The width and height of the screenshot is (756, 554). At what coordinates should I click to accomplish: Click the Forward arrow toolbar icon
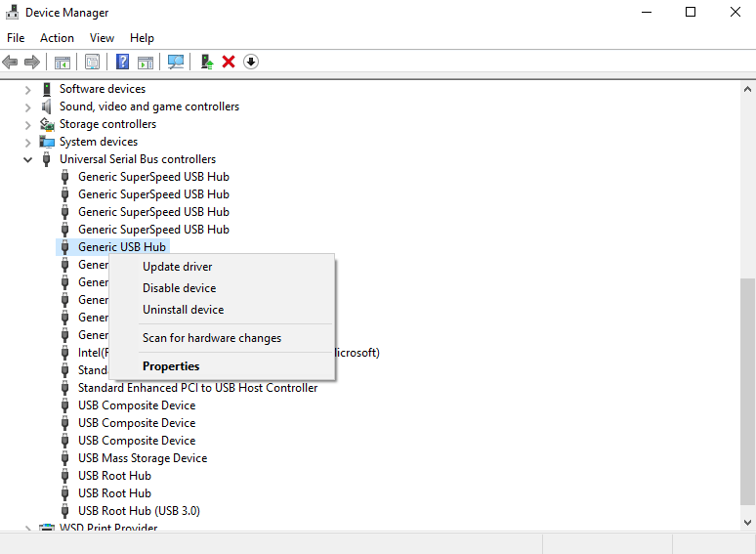tap(32, 62)
